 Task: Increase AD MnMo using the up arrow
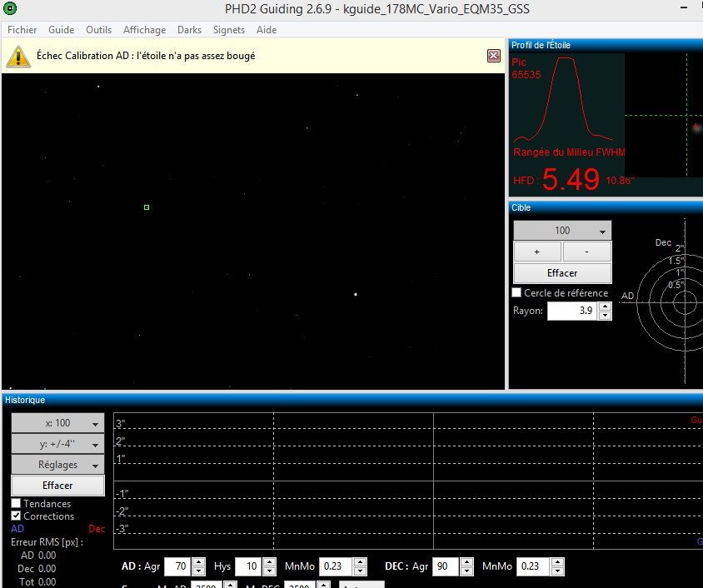point(358,562)
